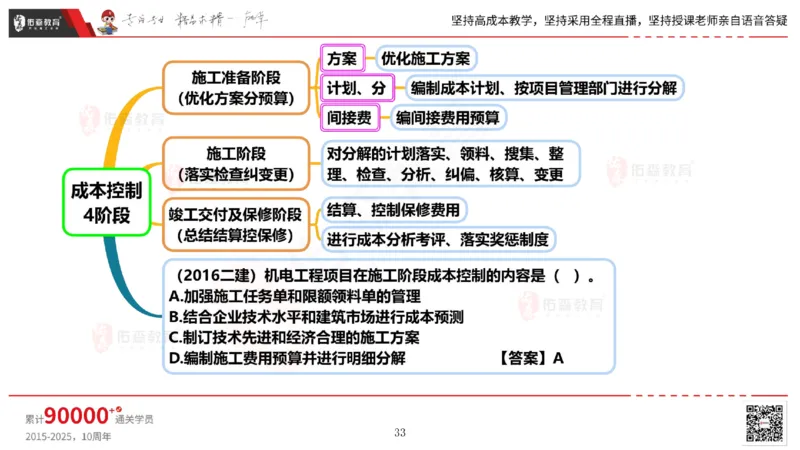
Task: Select the 施工阶段 (落实检查纠变更) node
Action: (x=236, y=164)
